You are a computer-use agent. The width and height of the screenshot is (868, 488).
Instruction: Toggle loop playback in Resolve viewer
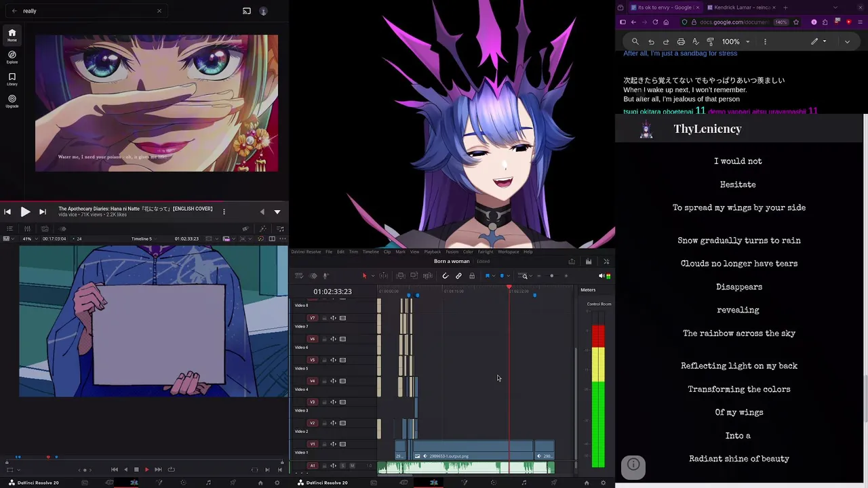coord(171,469)
